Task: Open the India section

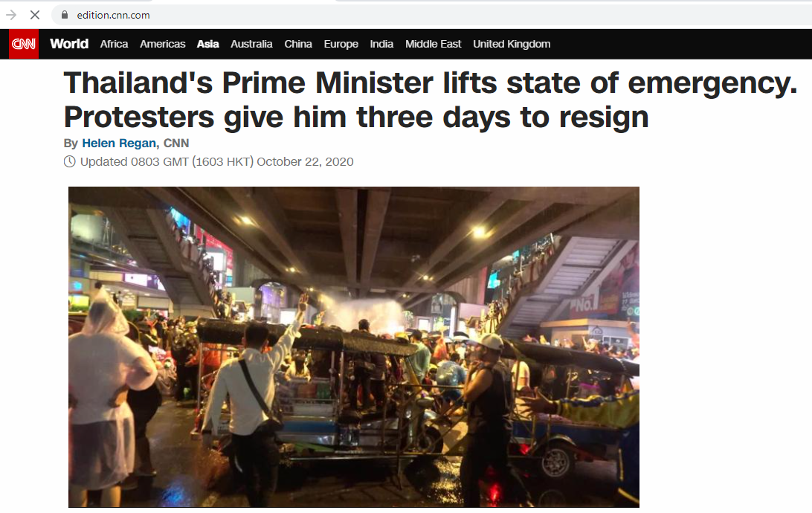Action: pos(381,44)
